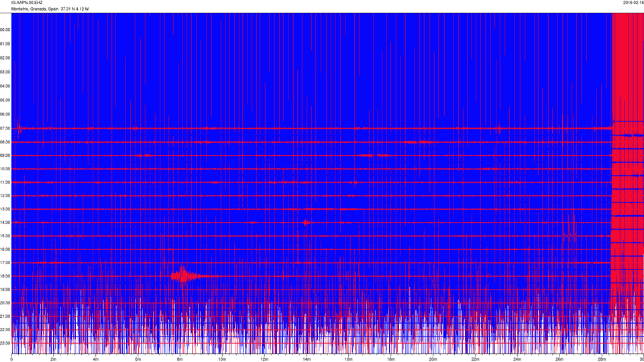Image resolution: width=644 pixels, height=362 pixels.
Task: Click the 6m tick on the time axis
Action: [x=138, y=359]
